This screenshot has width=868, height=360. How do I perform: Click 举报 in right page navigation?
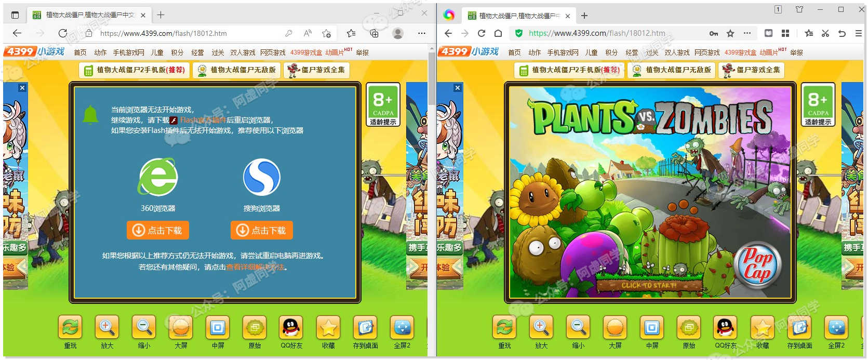pyautogui.click(x=796, y=52)
